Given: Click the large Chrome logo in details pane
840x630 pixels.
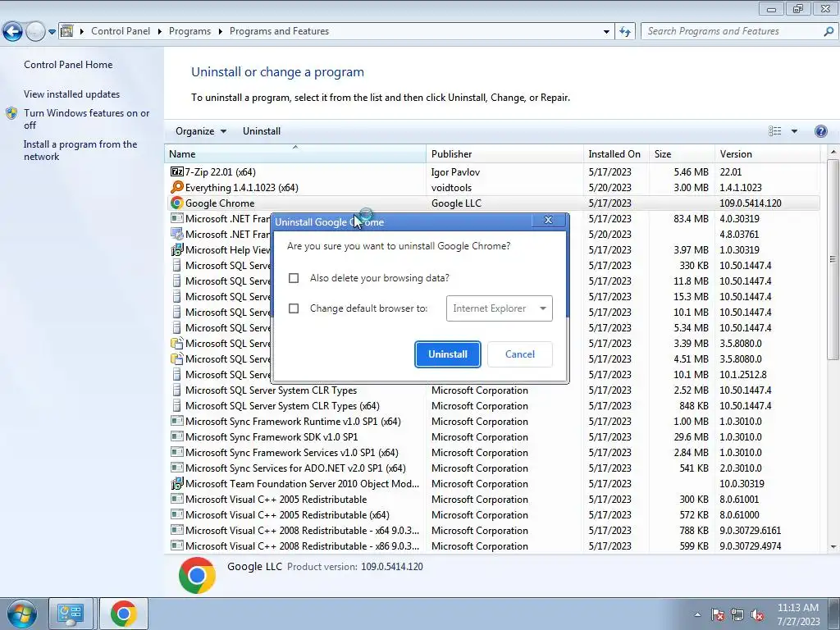Looking at the screenshot, I should [197, 575].
